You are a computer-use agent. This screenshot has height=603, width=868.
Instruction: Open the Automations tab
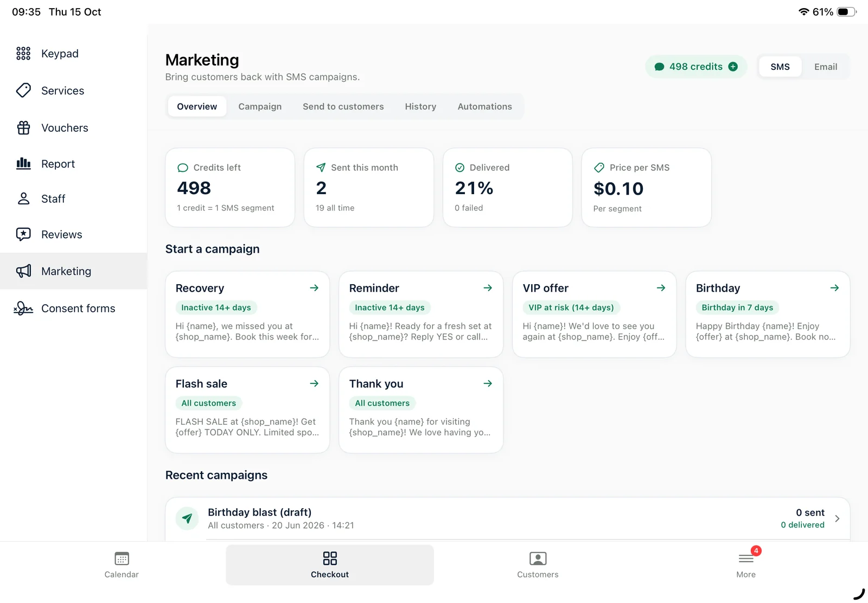point(484,106)
